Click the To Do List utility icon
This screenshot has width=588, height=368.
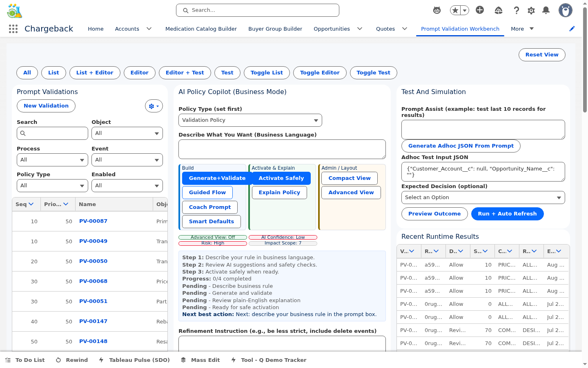point(8,360)
